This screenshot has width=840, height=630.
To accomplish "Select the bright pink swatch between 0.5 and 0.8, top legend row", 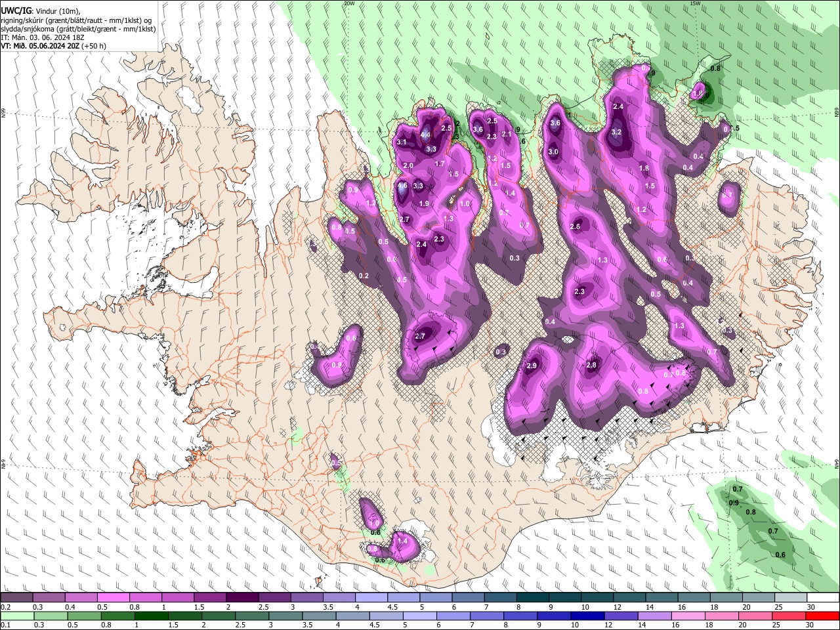I will (113, 598).
